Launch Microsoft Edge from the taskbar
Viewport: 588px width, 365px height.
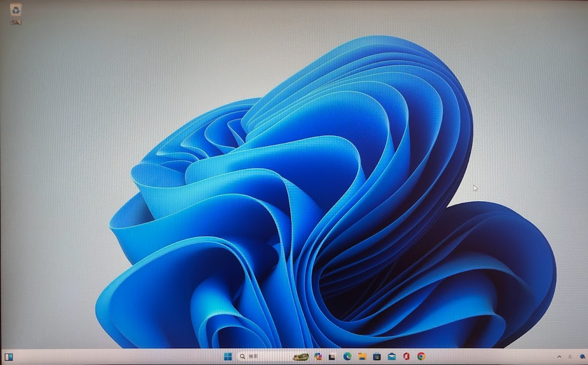347,357
